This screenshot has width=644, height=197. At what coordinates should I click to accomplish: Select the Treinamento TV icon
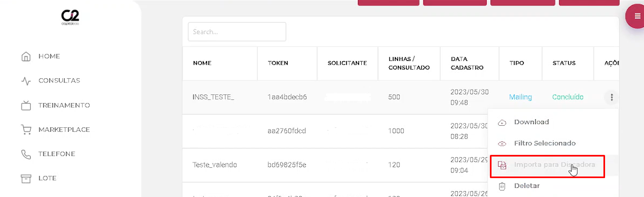26,105
